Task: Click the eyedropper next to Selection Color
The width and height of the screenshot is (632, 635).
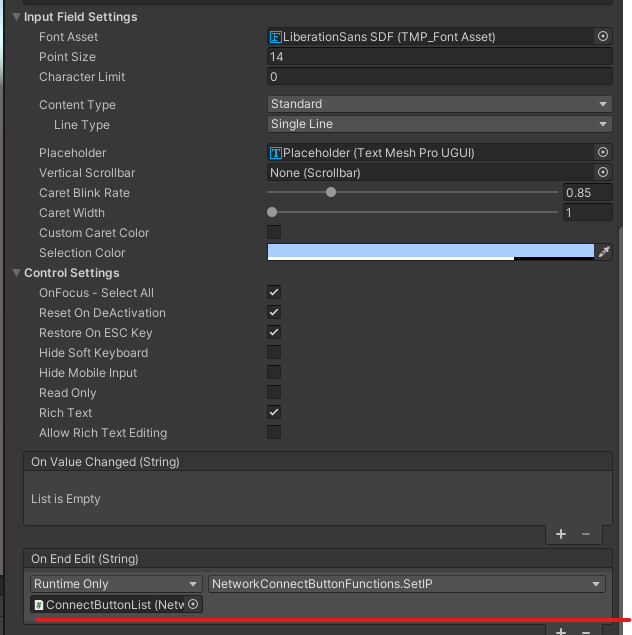Action: [x=604, y=252]
